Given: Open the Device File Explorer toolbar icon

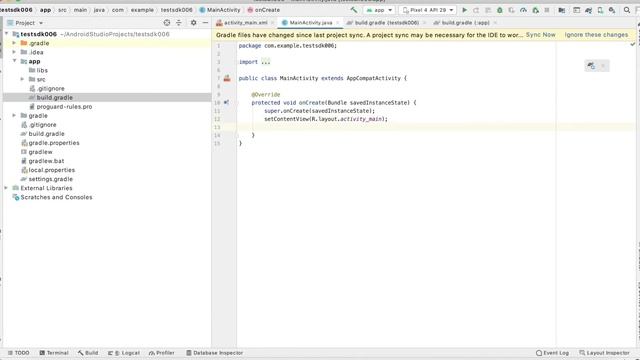Looking at the screenshot, I should pyautogui.click(x=576, y=10).
